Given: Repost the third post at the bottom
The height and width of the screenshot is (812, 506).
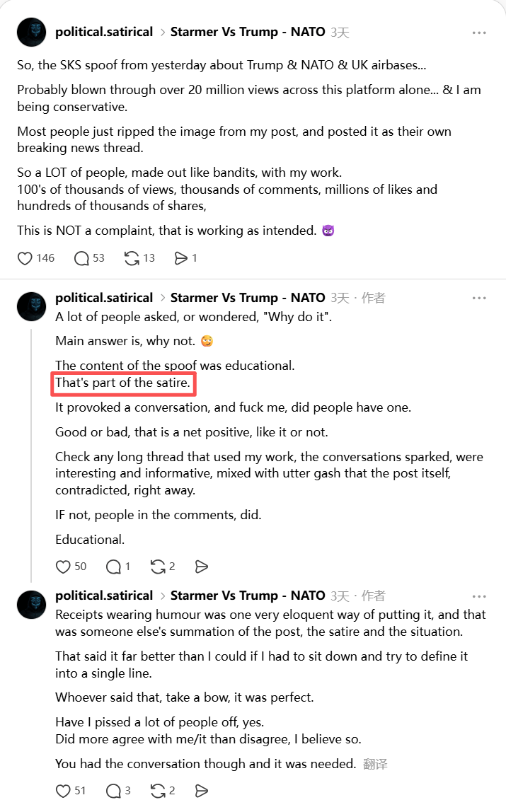Looking at the screenshot, I should pos(159,790).
